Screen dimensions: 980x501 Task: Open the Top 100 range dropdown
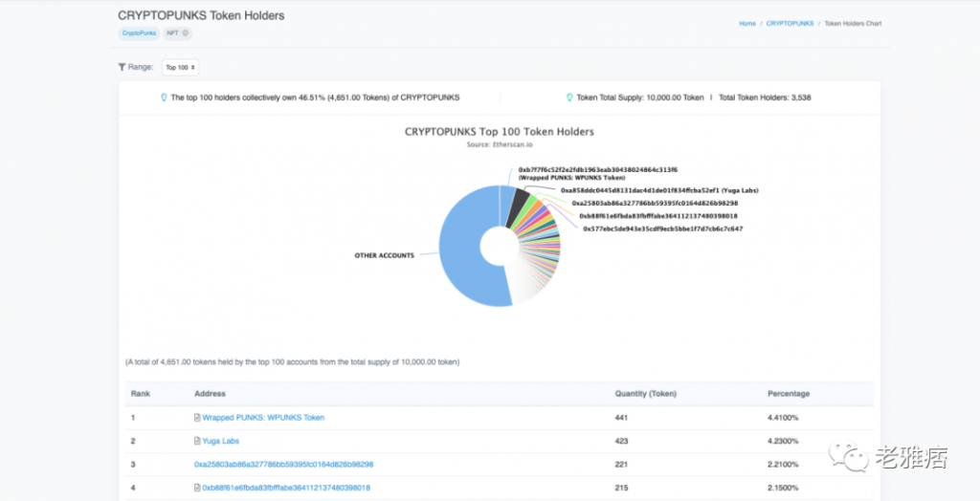[x=180, y=68]
